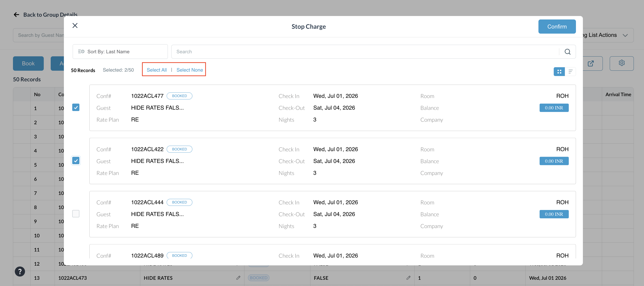Check reservation 1022ACL444 checkbox
Screen dimensions: 644x286
pyautogui.click(x=76, y=214)
